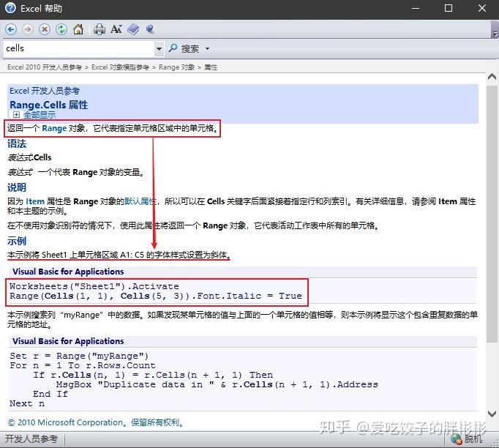
Task: Click into the search field containing cells
Action: (x=78, y=49)
